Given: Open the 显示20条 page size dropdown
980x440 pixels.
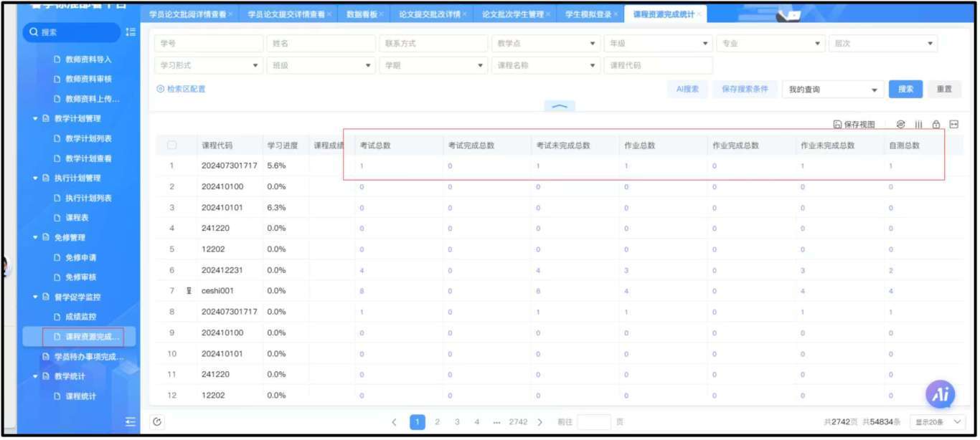Looking at the screenshot, I should pyautogui.click(x=937, y=422).
